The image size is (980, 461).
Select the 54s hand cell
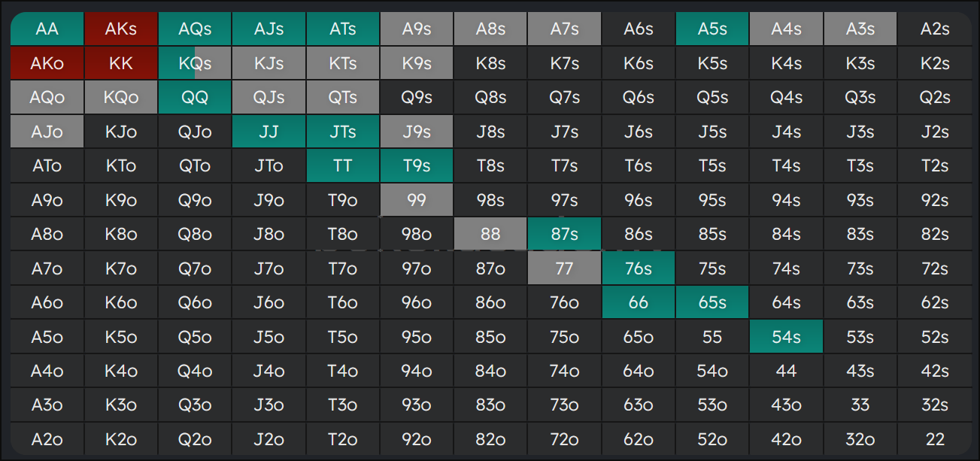point(786,337)
